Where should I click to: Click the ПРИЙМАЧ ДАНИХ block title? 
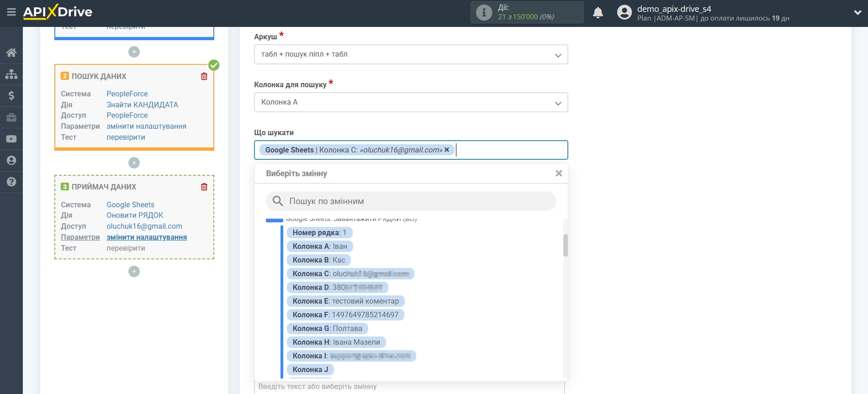(x=104, y=187)
